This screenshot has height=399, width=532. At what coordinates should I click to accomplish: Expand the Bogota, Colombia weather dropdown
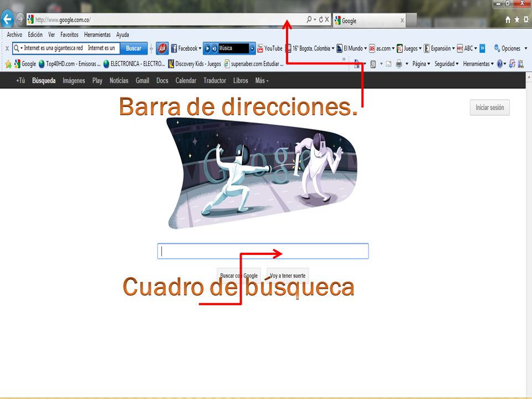pos(333,49)
